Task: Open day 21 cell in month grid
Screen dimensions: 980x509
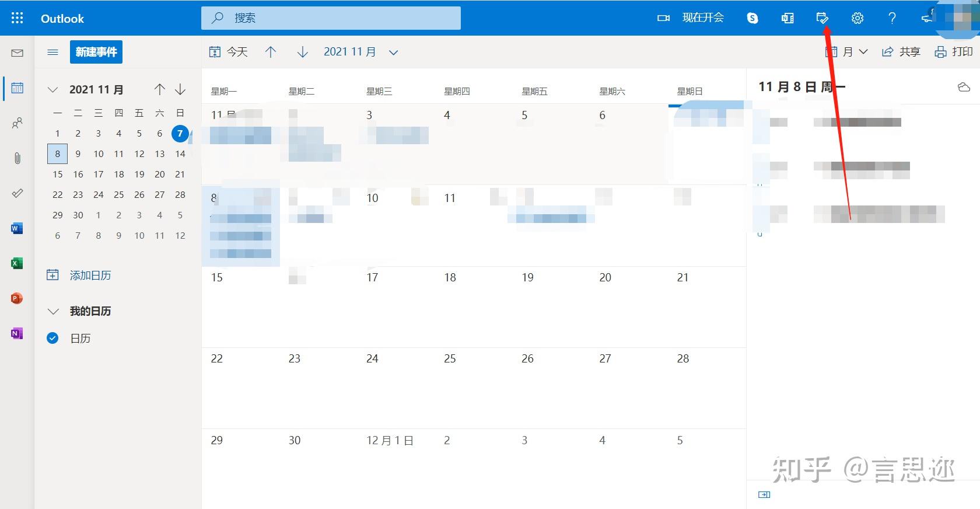Action: click(707, 307)
